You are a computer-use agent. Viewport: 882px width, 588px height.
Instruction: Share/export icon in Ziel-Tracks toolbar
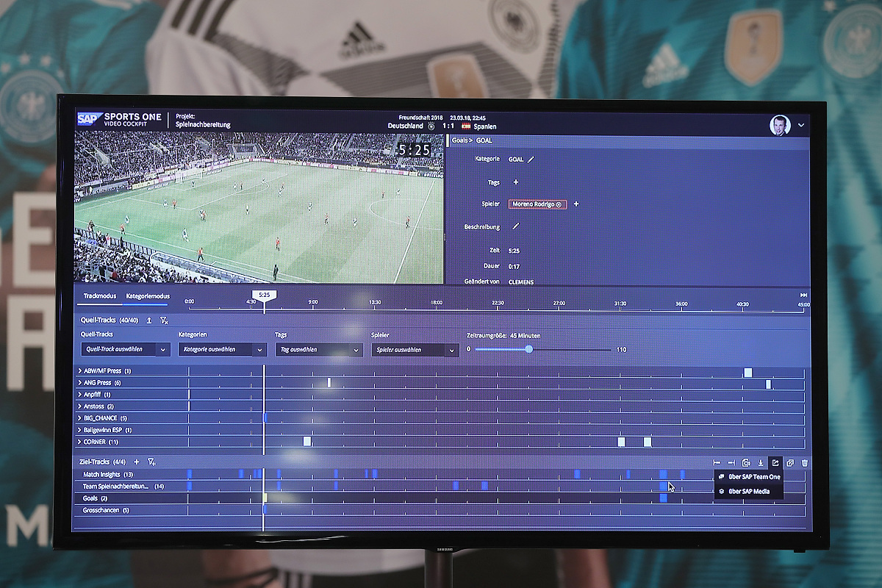pos(775,462)
